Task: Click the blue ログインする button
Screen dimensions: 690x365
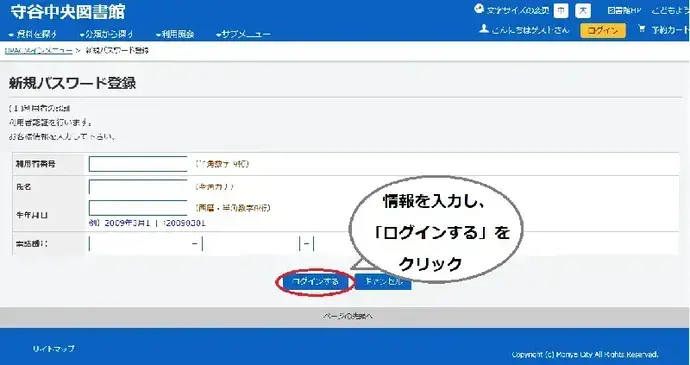Action: click(x=316, y=282)
